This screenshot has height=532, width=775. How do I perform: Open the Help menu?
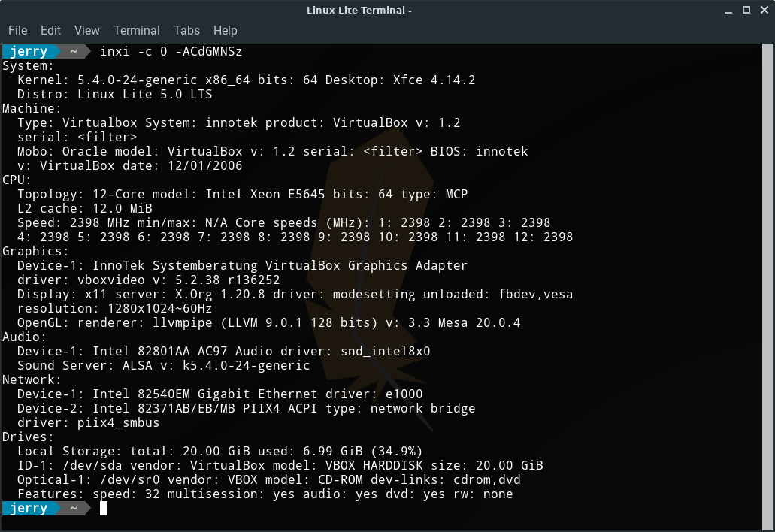225,30
